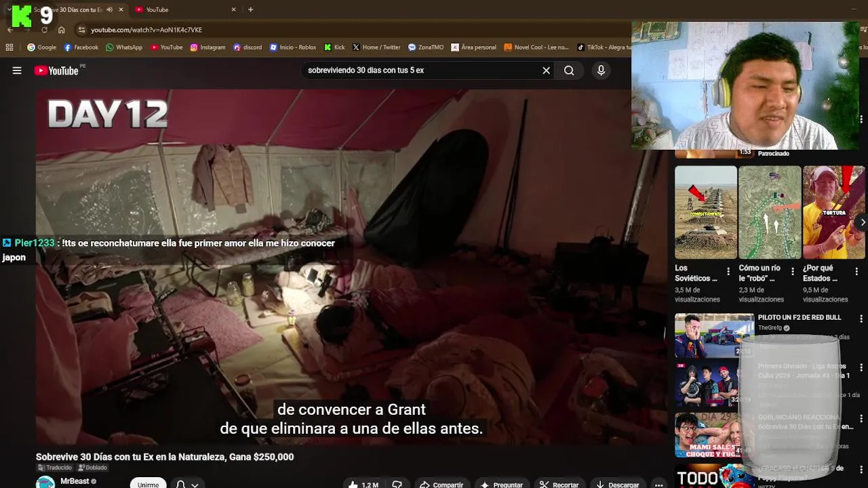
Task: Dislike the video with thumbs-down
Action: click(x=397, y=485)
